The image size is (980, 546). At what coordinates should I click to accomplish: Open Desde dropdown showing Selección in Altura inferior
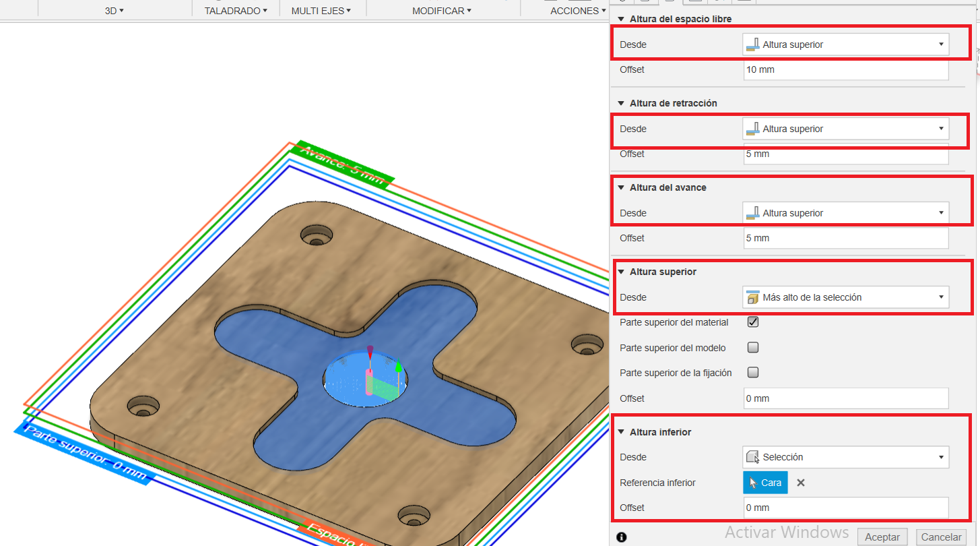[846, 457]
